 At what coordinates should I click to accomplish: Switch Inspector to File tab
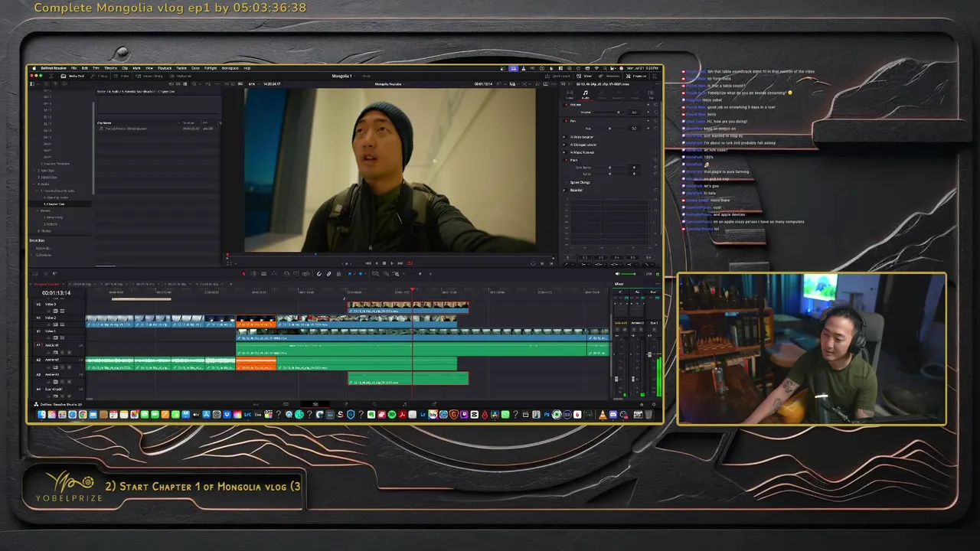coord(651,95)
